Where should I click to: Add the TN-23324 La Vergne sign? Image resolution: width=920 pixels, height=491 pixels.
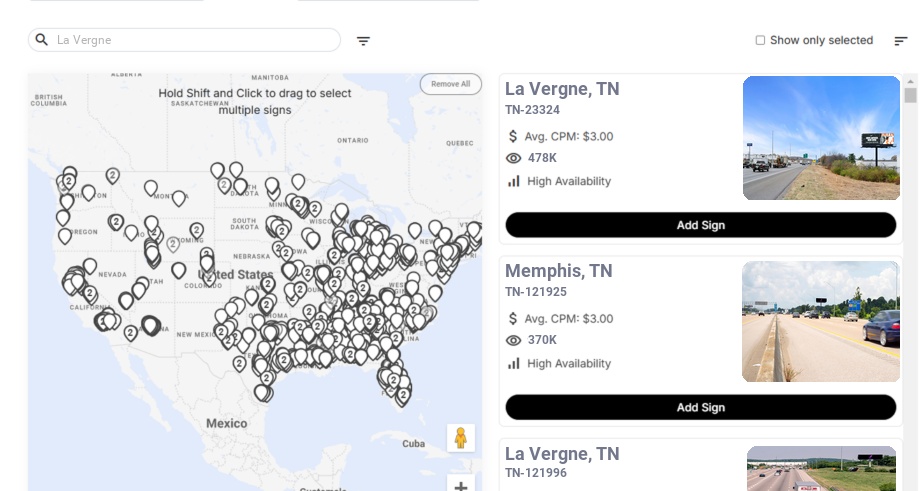[700, 225]
